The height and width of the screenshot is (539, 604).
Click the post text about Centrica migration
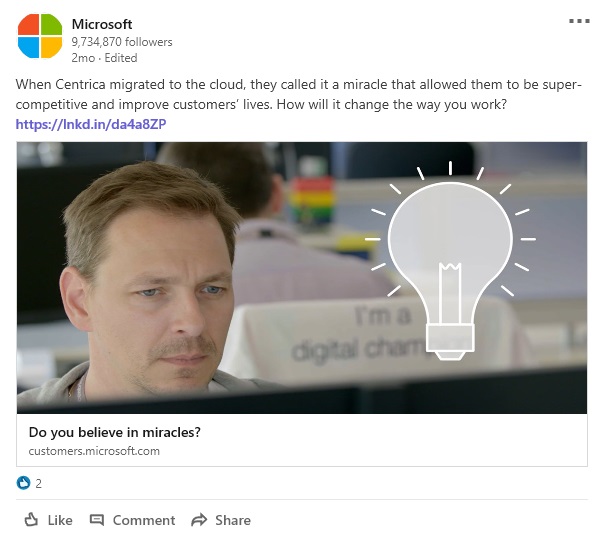299,94
